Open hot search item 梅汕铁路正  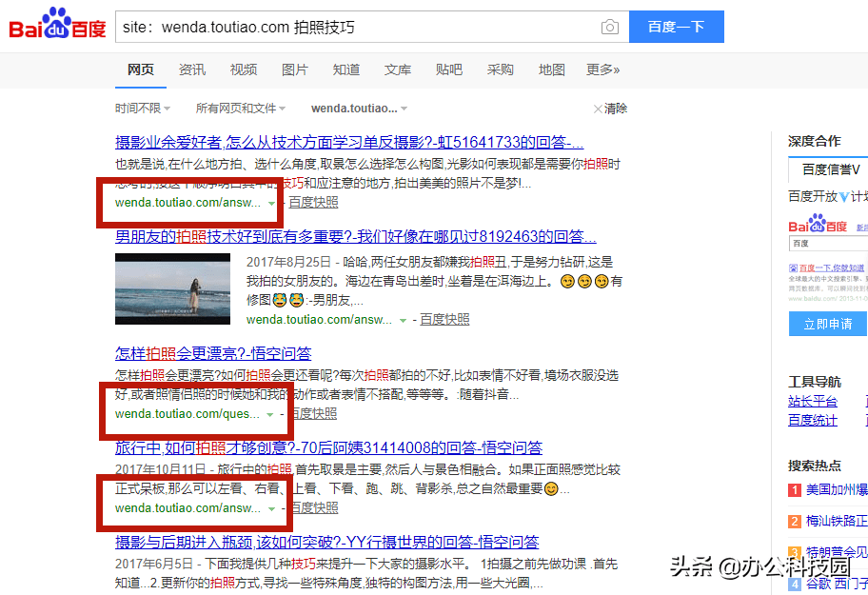[837, 521]
